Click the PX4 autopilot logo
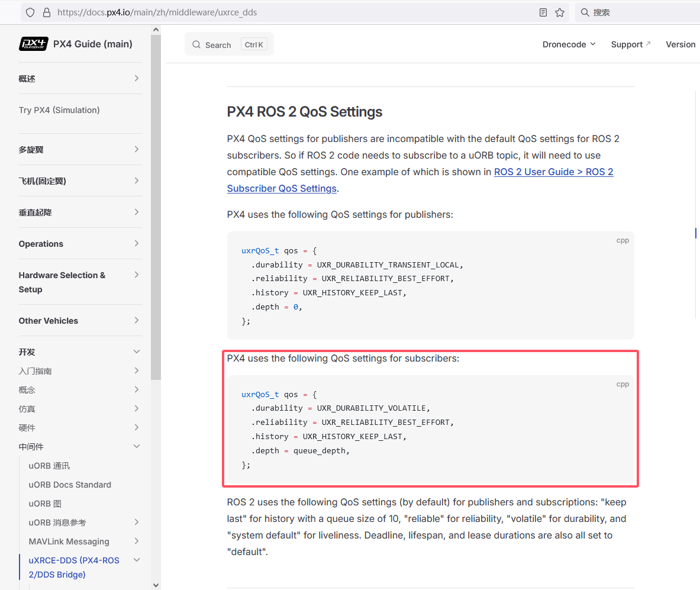The image size is (700, 590). point(34,44)
